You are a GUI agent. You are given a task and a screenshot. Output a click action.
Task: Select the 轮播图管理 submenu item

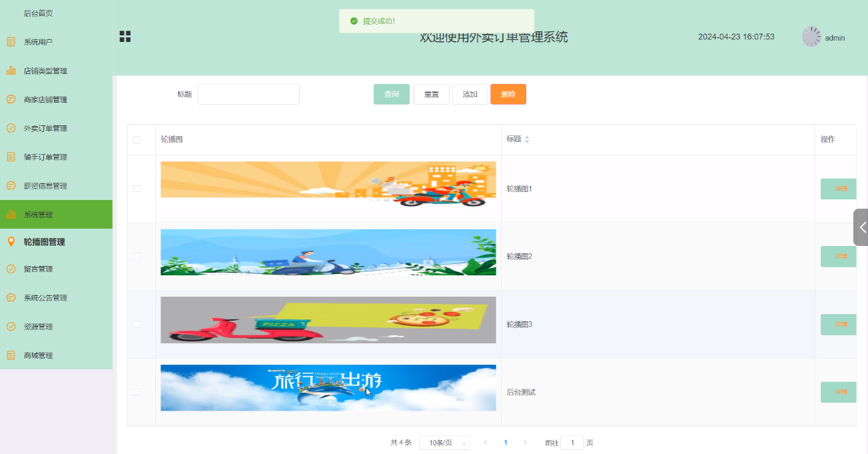point(56,242)
